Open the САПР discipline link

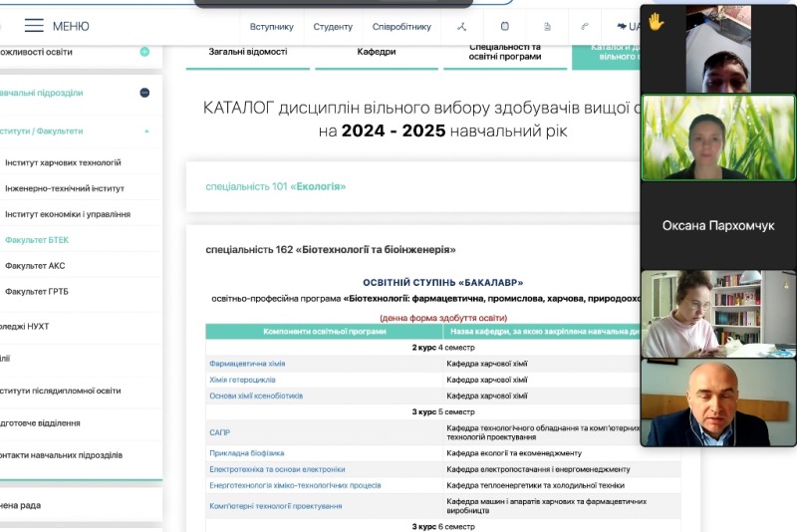click(x=219, y=432)
